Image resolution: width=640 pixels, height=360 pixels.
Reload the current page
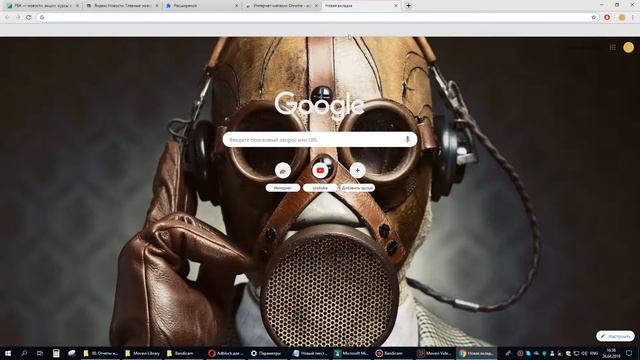click(x=29, y=18)
